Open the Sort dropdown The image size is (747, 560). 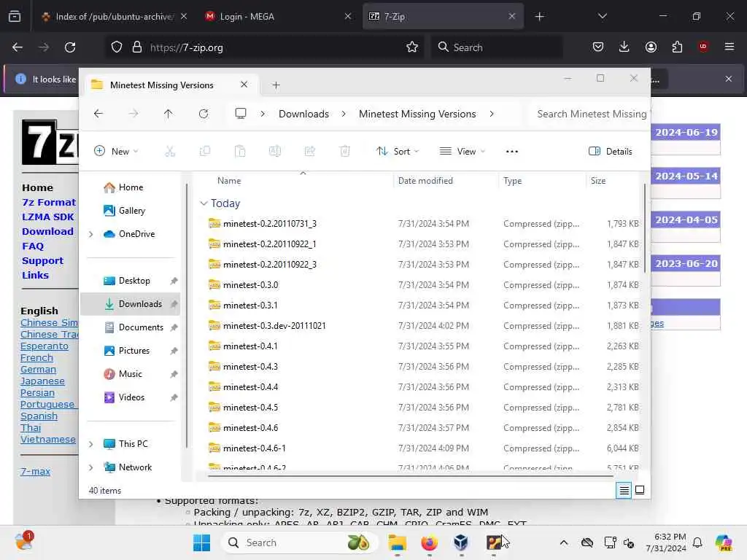tap(398, 152)
